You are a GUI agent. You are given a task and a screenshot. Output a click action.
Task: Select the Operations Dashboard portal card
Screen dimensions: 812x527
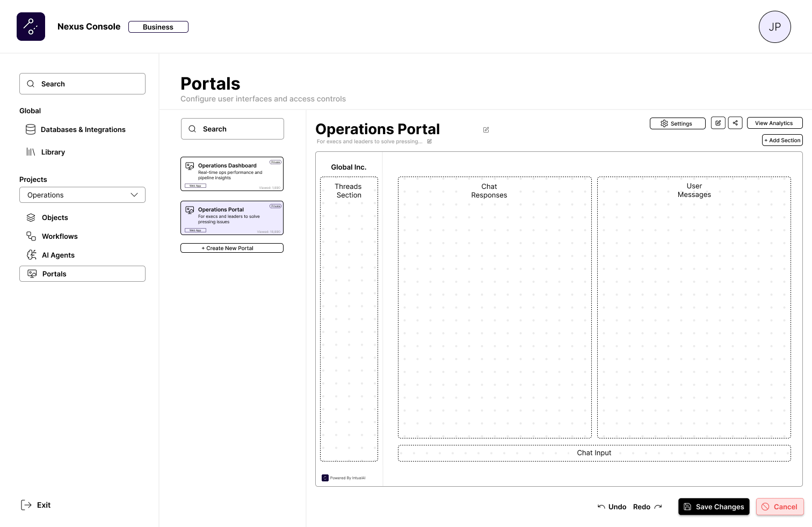[x=232, y=174]
